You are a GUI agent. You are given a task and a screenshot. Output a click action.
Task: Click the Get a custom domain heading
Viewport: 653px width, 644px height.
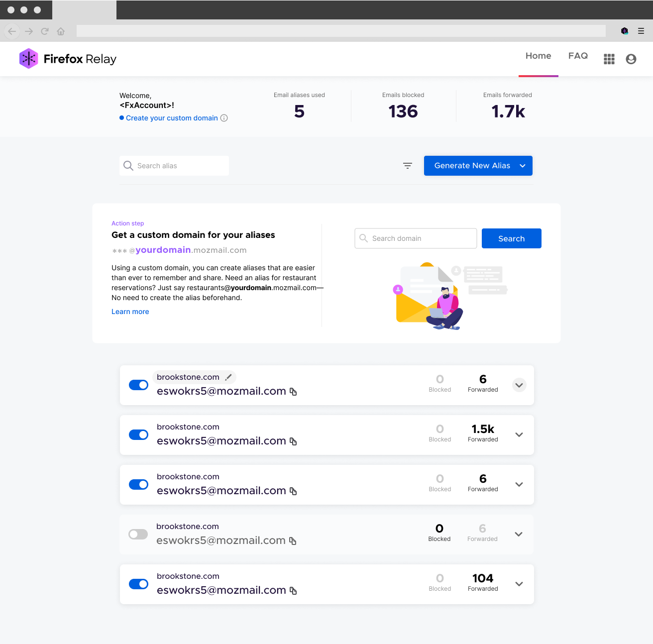coord(193,235)
